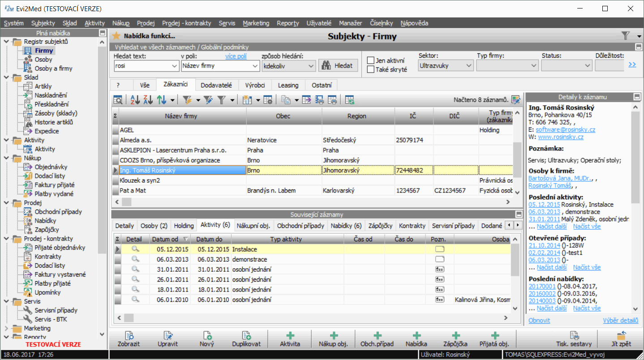The width and height of the screenshot is (644, 360).
Task: Click the filter edit pencil funnel icon
Action: 208,100
